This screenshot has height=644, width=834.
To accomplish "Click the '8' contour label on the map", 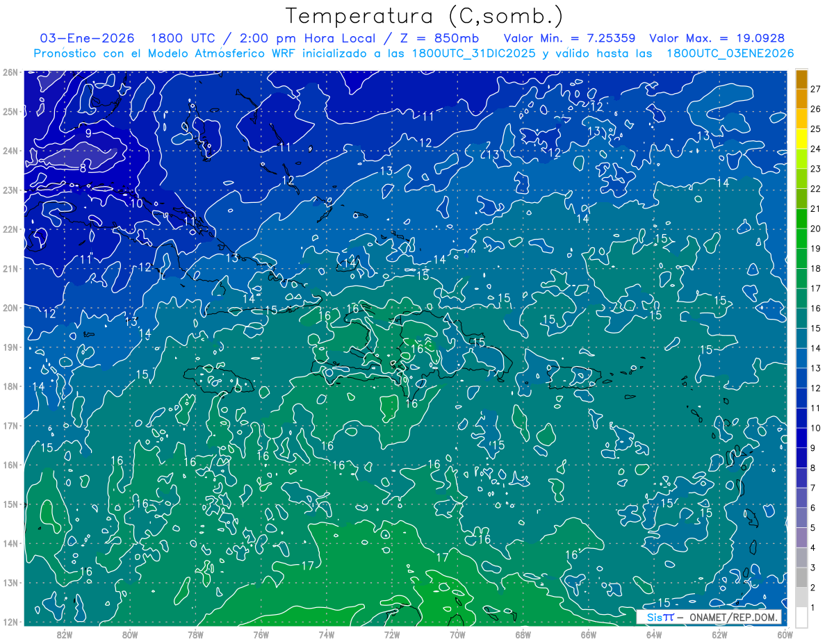I will [x=83, y=168].
